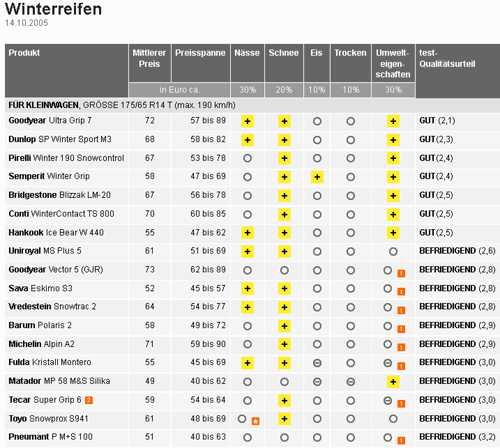Click the orange footnote 1 in Michelin Alpin A2 row
This screenshot has height=448, width=500.
click(401, 347)
